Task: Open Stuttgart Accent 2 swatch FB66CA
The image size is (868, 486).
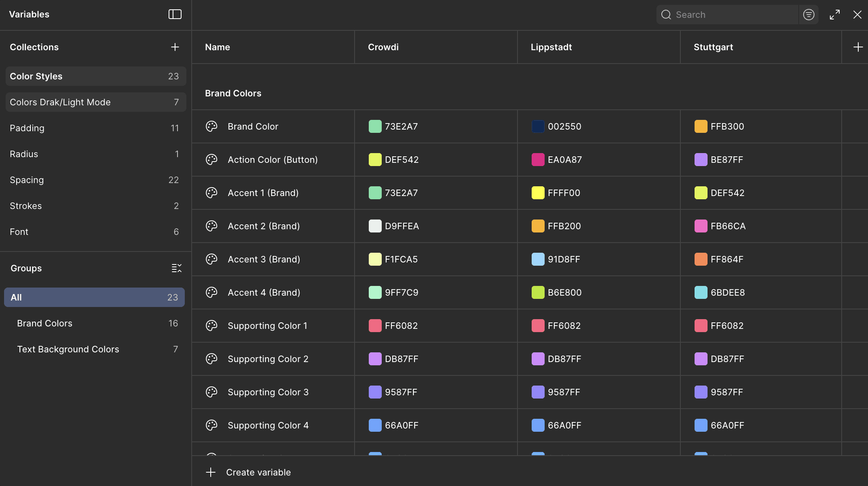Action: 701,226
